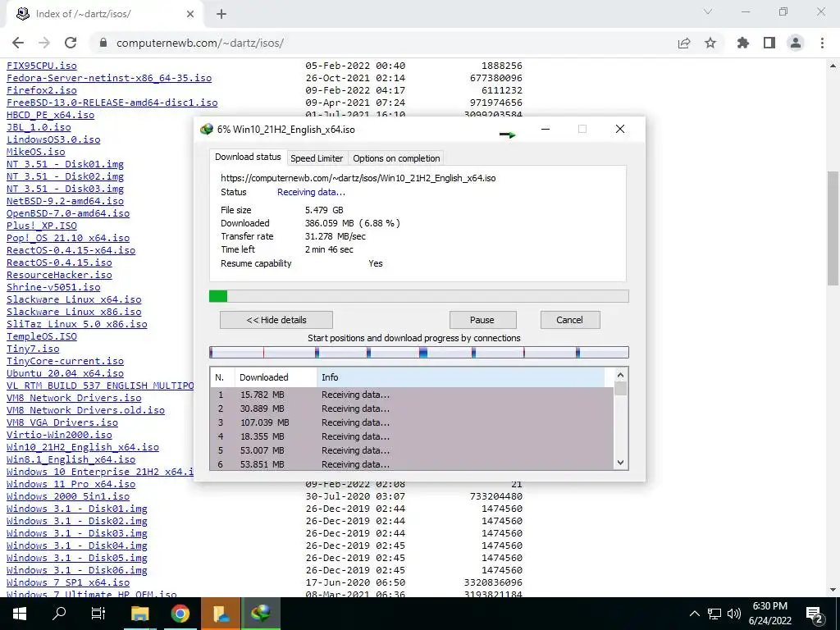Open the Firefox2.iso link
Viewport: 840px width, 630px height.
42,90
